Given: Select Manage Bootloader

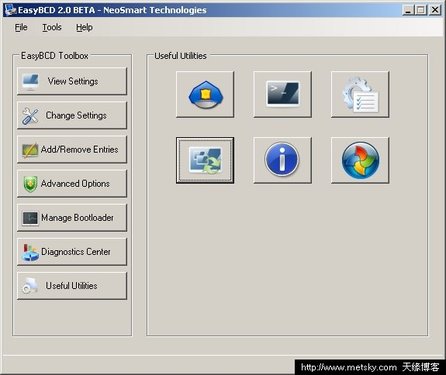Looking at the screenshot, I should [72, 218].
